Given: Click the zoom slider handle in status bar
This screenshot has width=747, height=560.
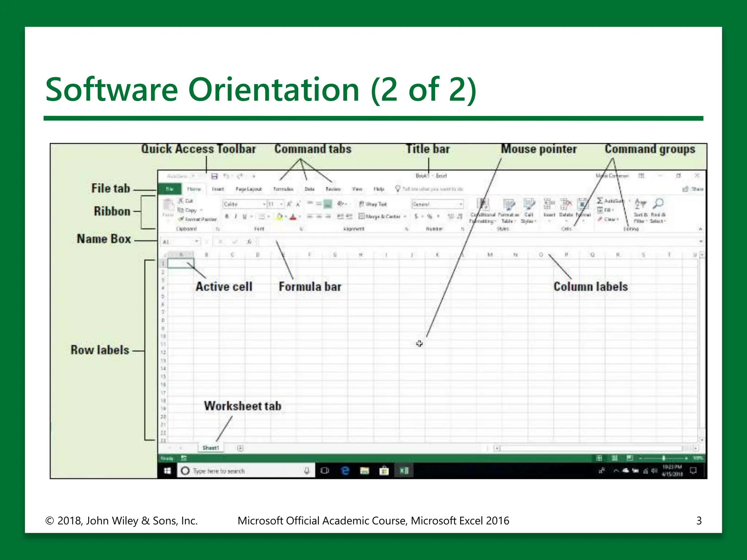Looking at the screenshot, I should click(x=663, y=458).
